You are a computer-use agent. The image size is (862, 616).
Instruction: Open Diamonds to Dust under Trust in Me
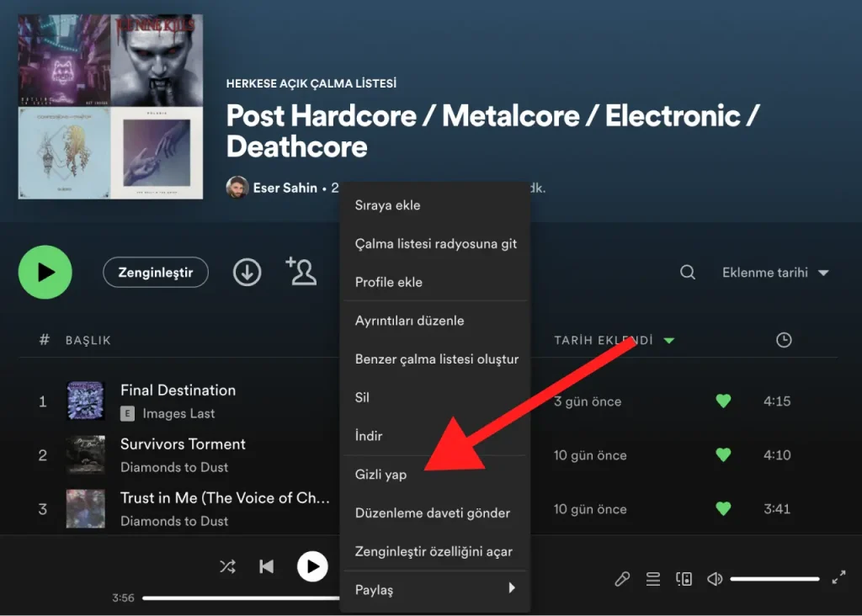coord(174,521)
